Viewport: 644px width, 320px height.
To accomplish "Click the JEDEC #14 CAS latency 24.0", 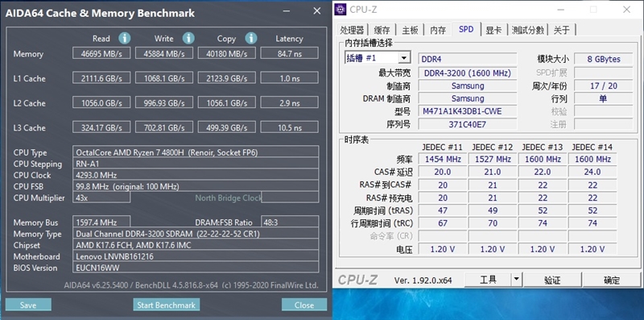I will coord(592,172).
